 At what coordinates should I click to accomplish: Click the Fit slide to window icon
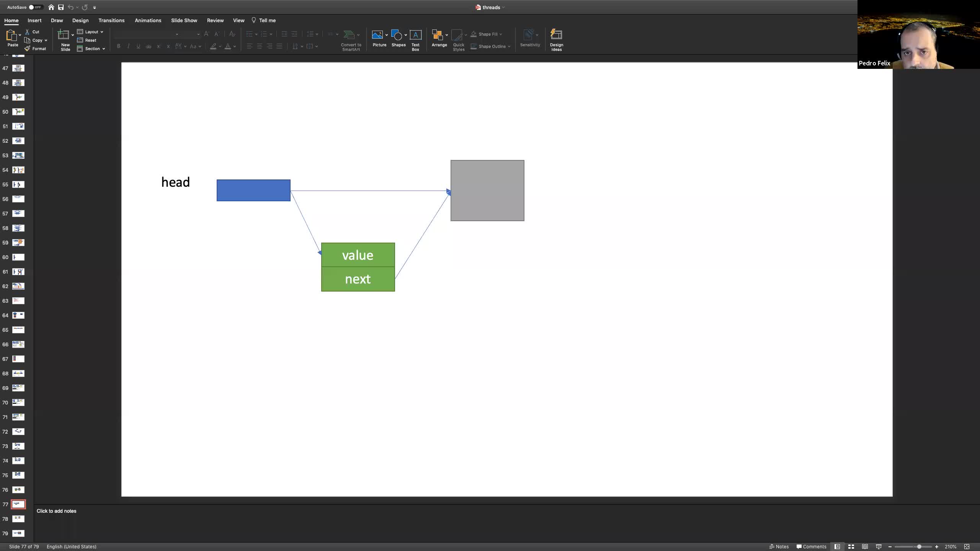coord(967,546)
